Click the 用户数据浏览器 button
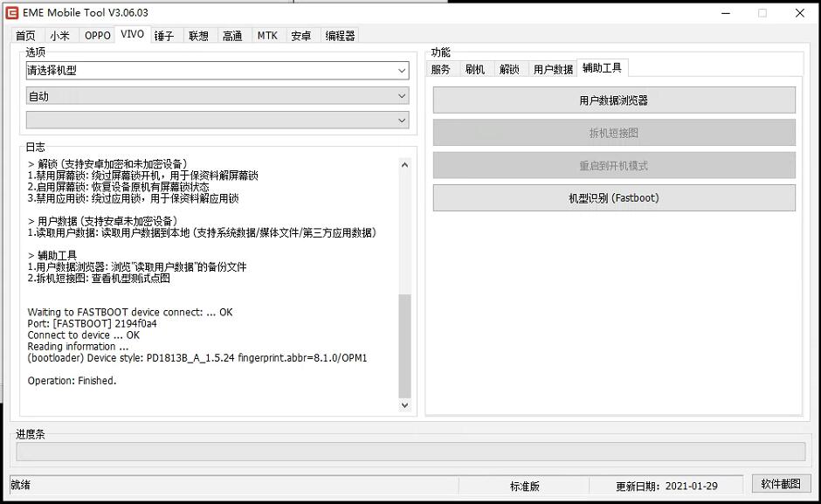This screenshot has width=821, height=504. 614,100
